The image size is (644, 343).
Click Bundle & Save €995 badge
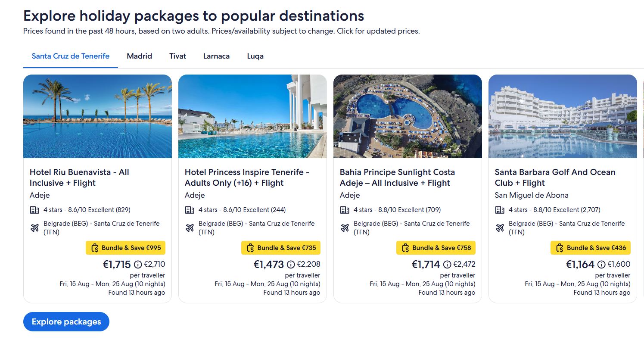point(126,248)
